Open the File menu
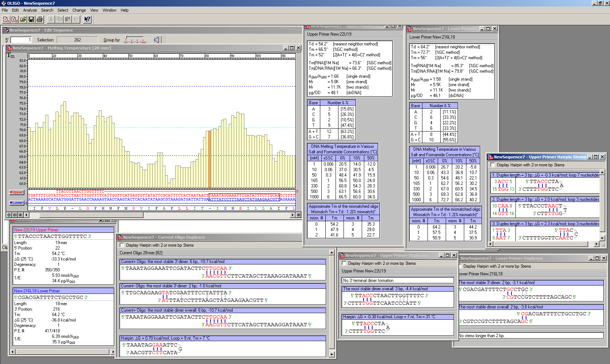Screen dimensions: 610x364 click(x=5, y=10)
